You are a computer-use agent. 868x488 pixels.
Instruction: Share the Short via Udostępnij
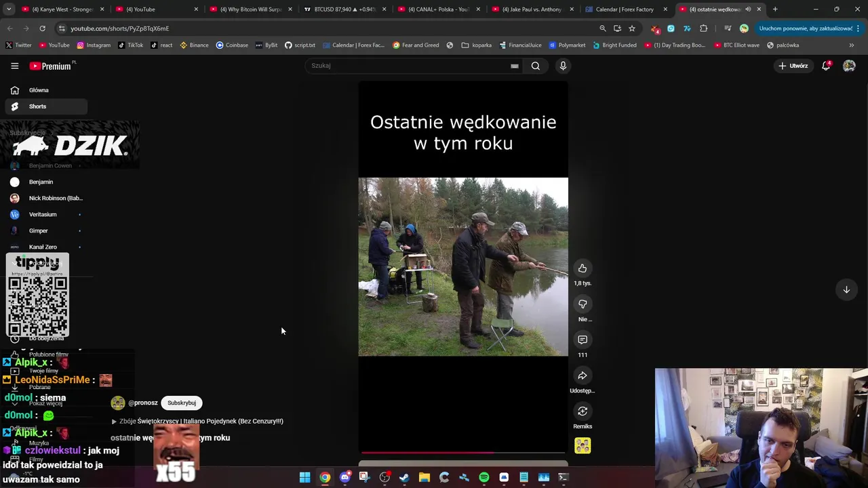point(583,375)
